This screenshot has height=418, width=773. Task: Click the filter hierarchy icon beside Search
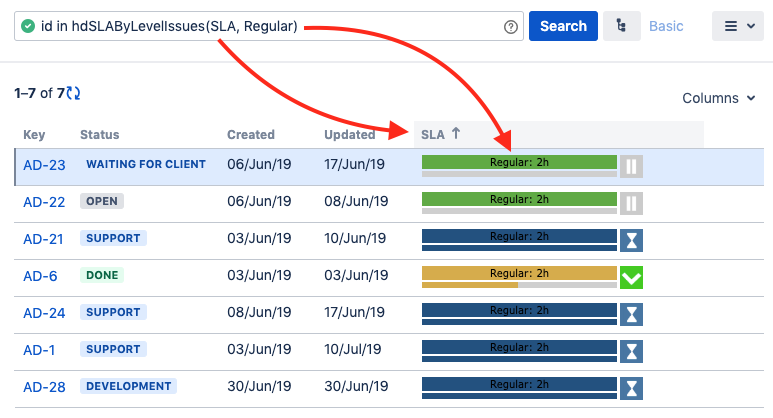(620, 26)
